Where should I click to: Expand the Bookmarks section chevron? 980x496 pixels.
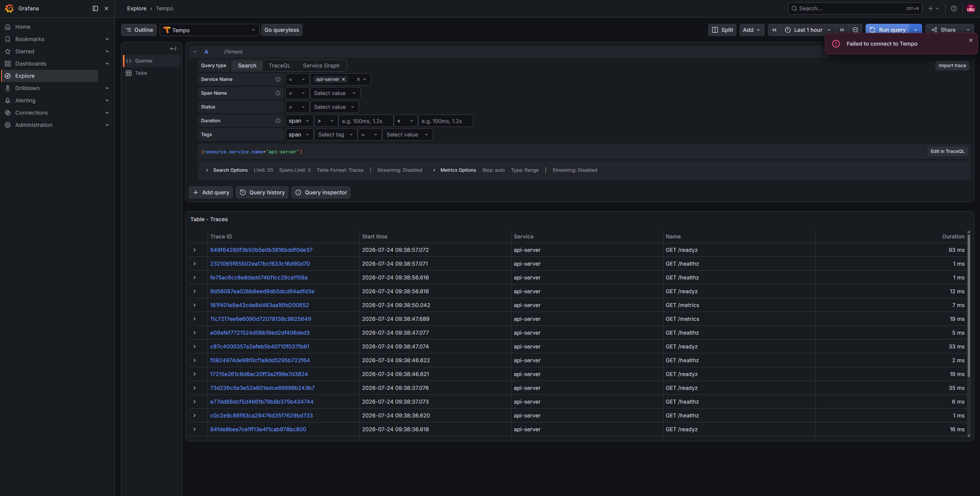point(107,39)
